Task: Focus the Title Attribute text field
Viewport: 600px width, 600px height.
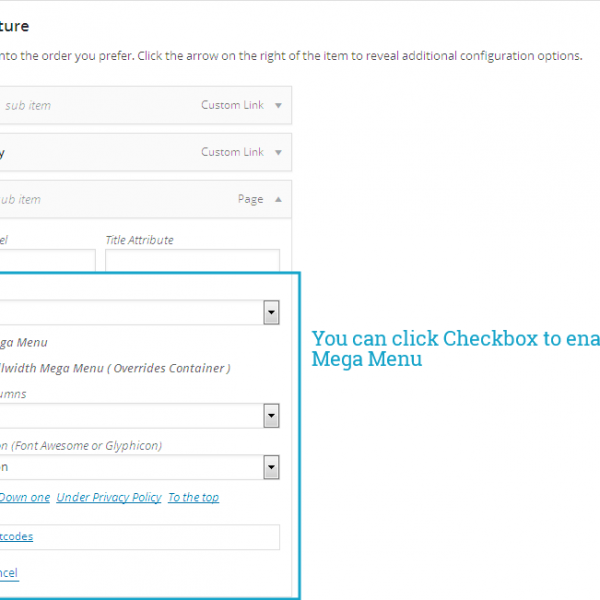Action: (192, 261)
